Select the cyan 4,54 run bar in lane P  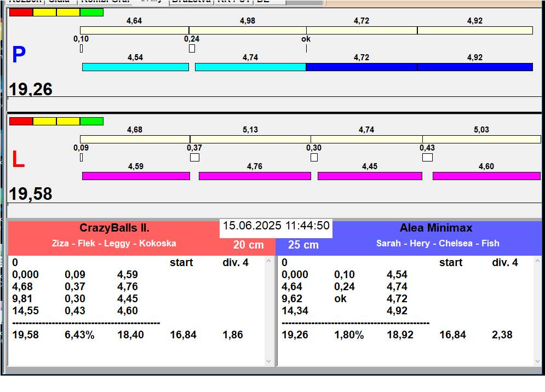[135, 67]
